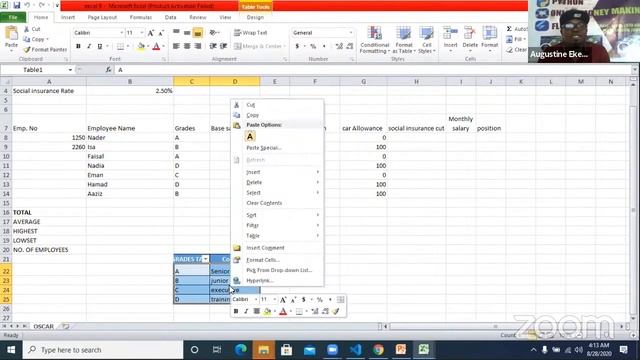
Task: Click the ribbon Fill Color bucket icon
Action: point(141,47)
